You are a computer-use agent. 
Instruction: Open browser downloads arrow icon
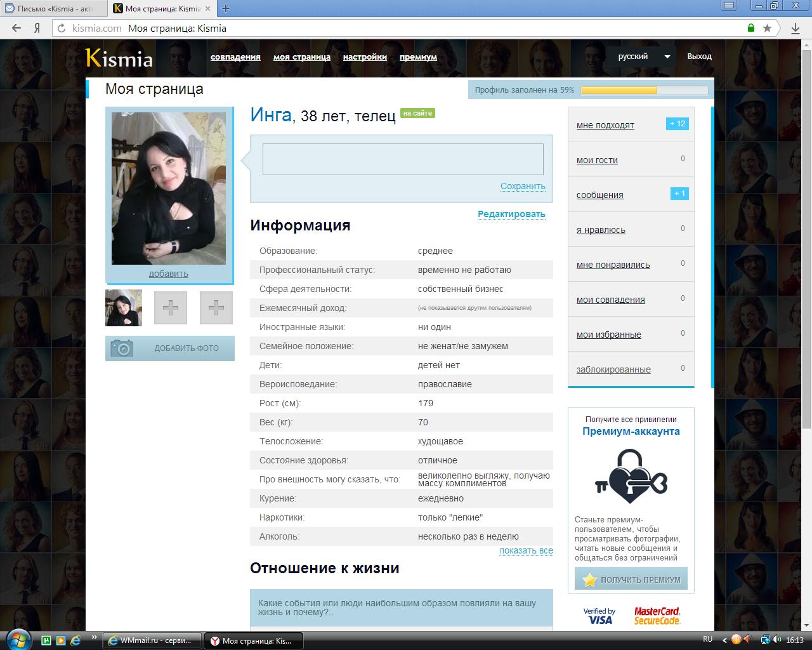pyautogui.click(x=795, y=28)
